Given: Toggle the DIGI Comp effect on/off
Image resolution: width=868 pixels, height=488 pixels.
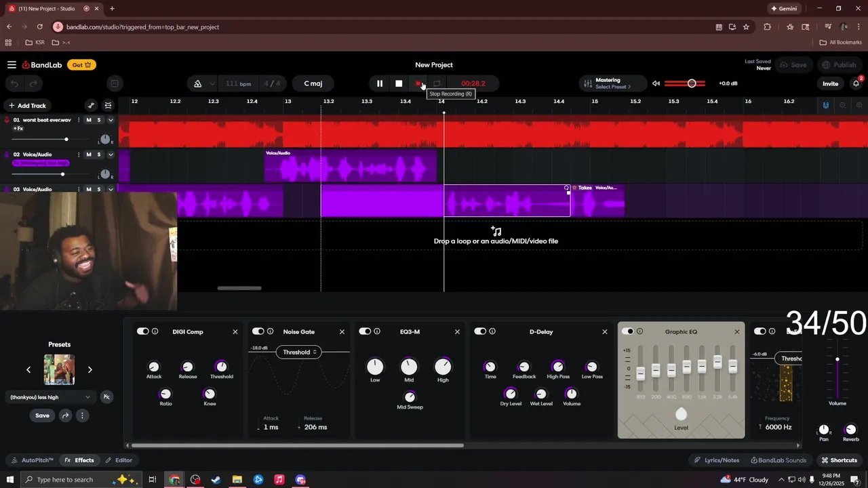Looking at the screenshot, I should click(x=142, y=331).
